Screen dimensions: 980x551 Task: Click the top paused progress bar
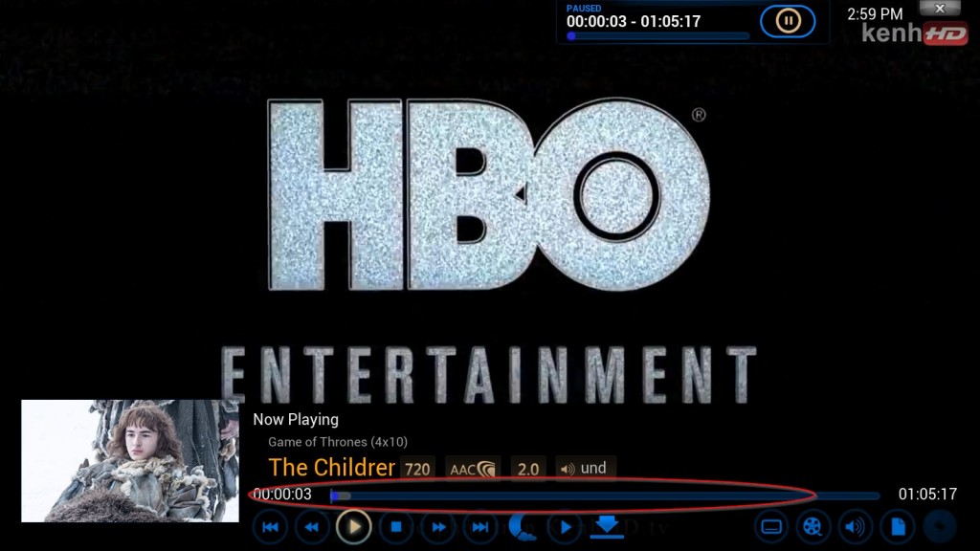pyautogui.click(x=657, y=36)
